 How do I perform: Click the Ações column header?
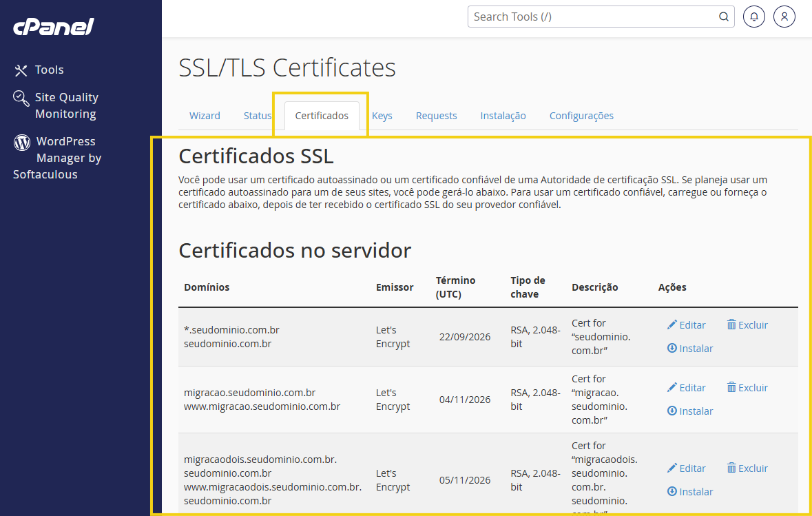[672, 287]
